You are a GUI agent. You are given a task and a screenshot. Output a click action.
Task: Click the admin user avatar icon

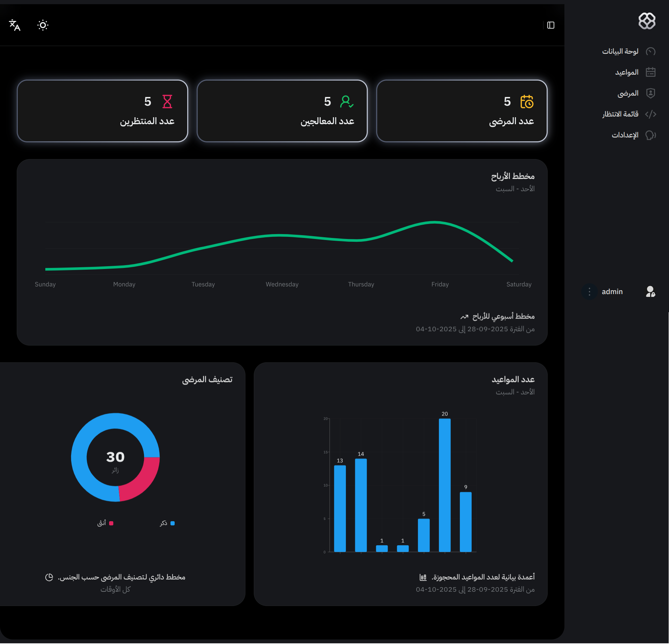[650, 292]
